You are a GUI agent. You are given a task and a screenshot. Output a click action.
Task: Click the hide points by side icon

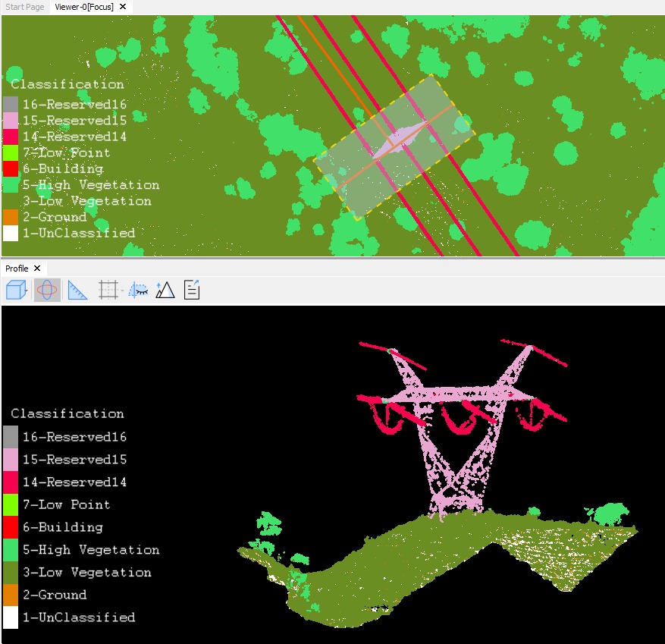(x=138, y=291)
